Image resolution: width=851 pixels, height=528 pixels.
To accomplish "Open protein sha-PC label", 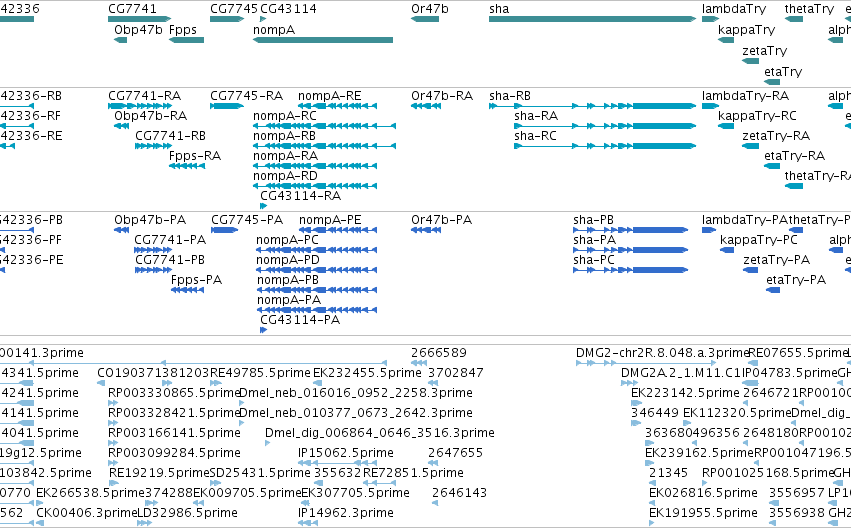I will (594, 260).
